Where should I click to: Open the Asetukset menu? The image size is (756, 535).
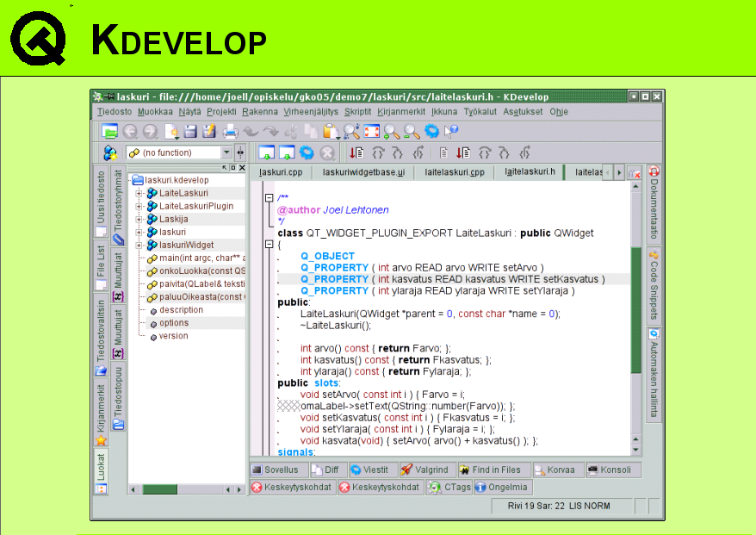tap(523, 112)
